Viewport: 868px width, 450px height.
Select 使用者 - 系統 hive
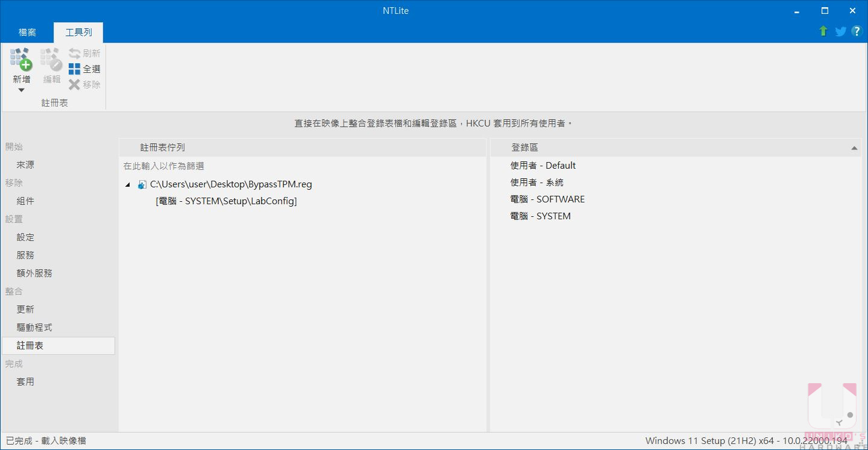pyautogui.click(x=537, y=183)
